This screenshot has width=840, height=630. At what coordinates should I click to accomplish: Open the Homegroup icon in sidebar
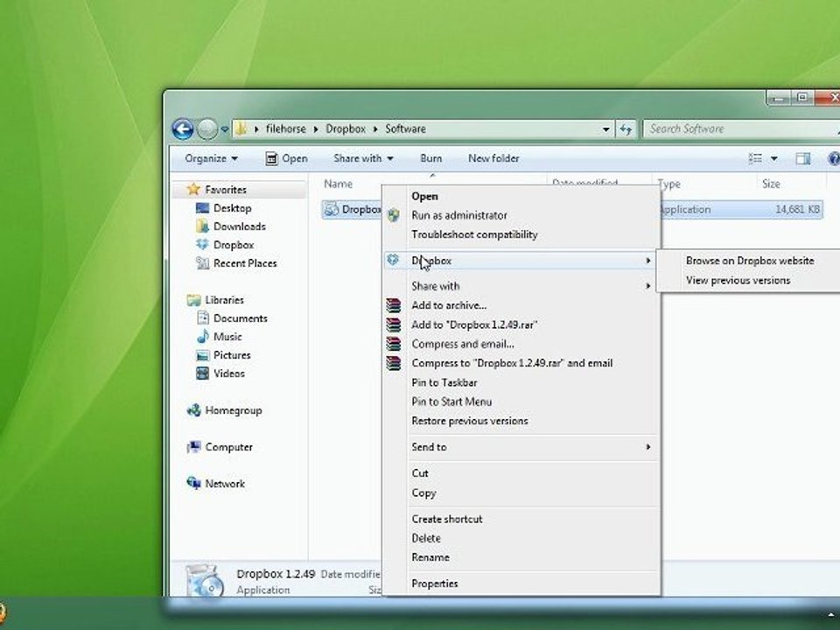[x=193, y=410]
